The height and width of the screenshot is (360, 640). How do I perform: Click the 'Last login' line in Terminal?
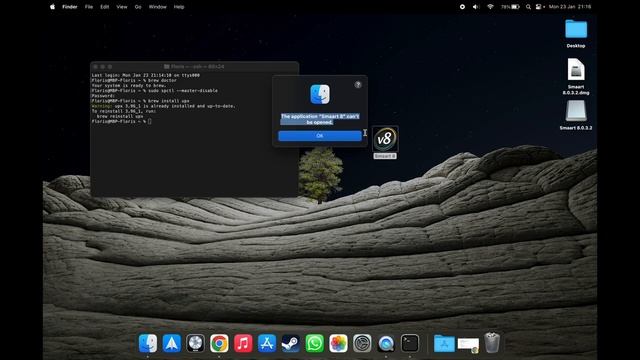pos(146,75)
